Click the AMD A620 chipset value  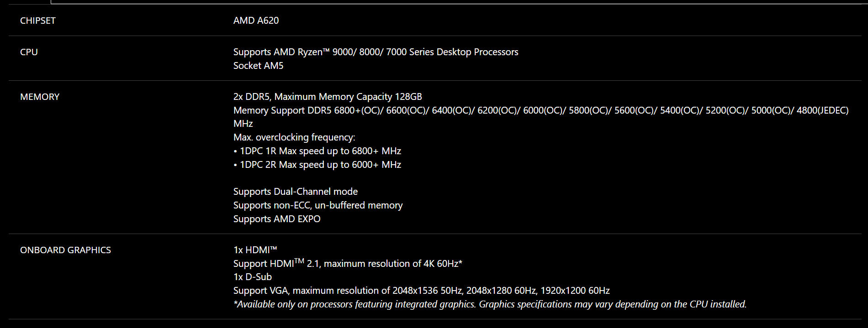(256, 21)
